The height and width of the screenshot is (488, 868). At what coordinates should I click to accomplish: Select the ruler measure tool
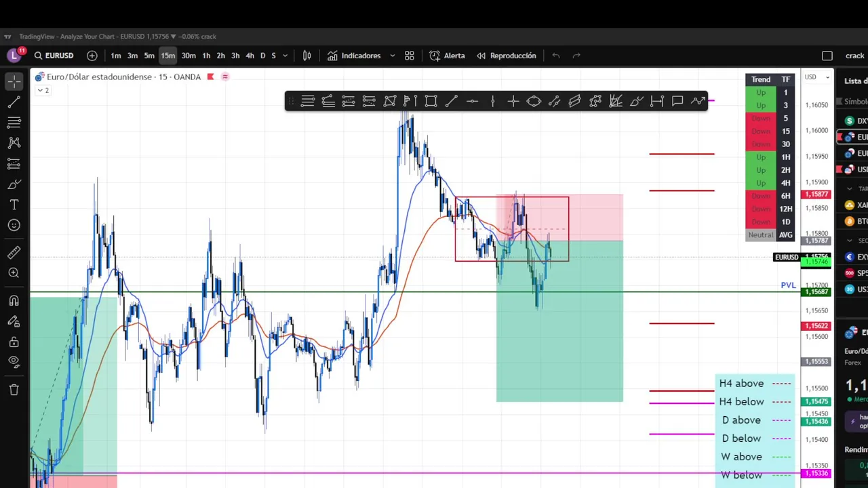click(x=14, y=253)
